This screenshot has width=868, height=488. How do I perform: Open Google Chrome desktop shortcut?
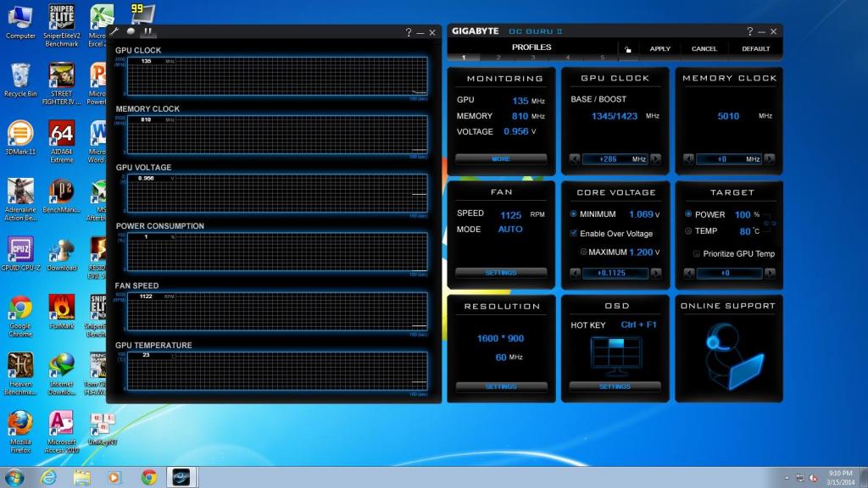click(x=20, y=316)
